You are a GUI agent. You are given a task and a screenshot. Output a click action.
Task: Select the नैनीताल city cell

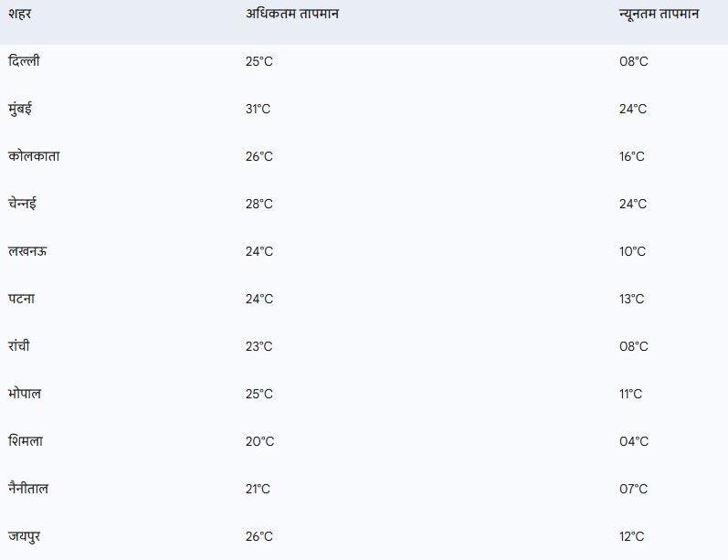pos(28,489)
